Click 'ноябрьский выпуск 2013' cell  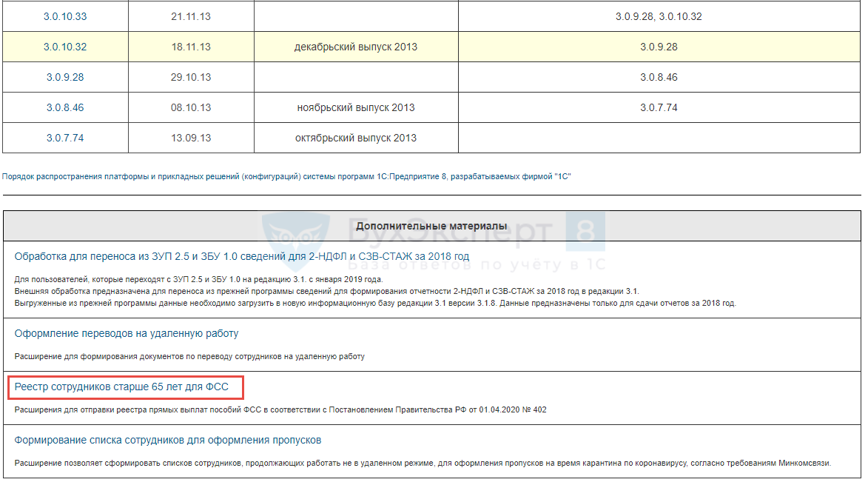point(355,107)
